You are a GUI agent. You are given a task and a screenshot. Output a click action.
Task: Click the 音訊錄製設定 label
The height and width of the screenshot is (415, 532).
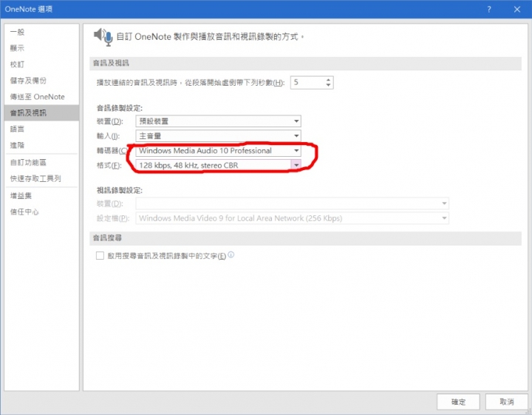click(120, 108)
